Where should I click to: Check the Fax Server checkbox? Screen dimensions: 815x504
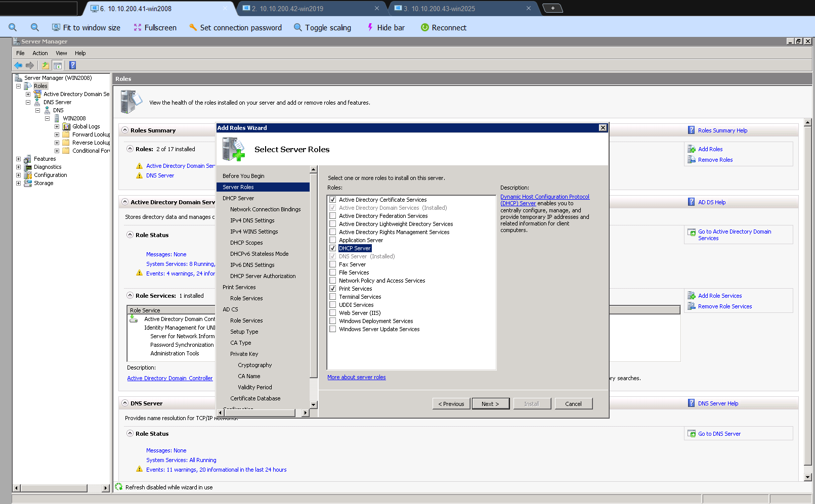point(333,264)
